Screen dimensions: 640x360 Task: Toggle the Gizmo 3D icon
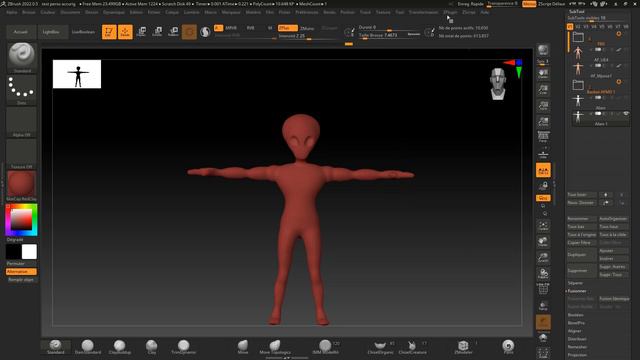(189, 31)
